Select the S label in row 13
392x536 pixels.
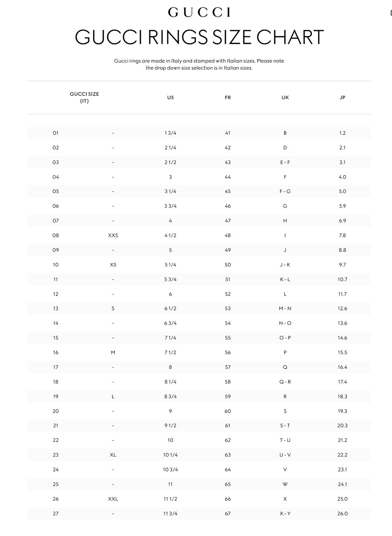pyautogui.click(x=113, y=309)
